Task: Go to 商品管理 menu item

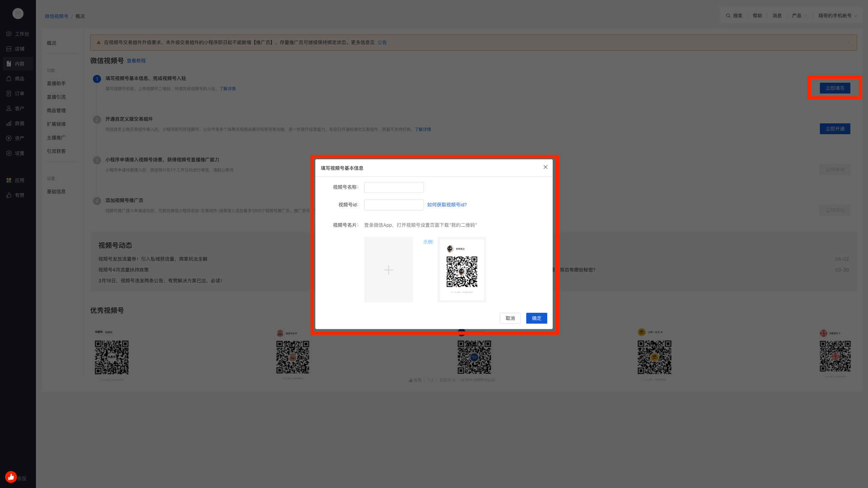Action: coord(56,110)
